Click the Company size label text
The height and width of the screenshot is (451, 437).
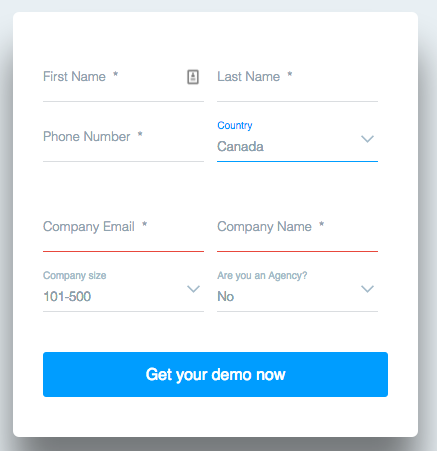click(75, 275)
